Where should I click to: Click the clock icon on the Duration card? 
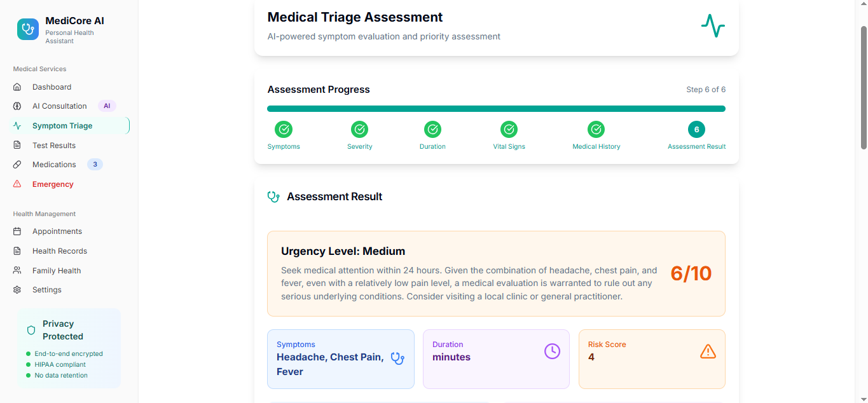tap(551, 351)
